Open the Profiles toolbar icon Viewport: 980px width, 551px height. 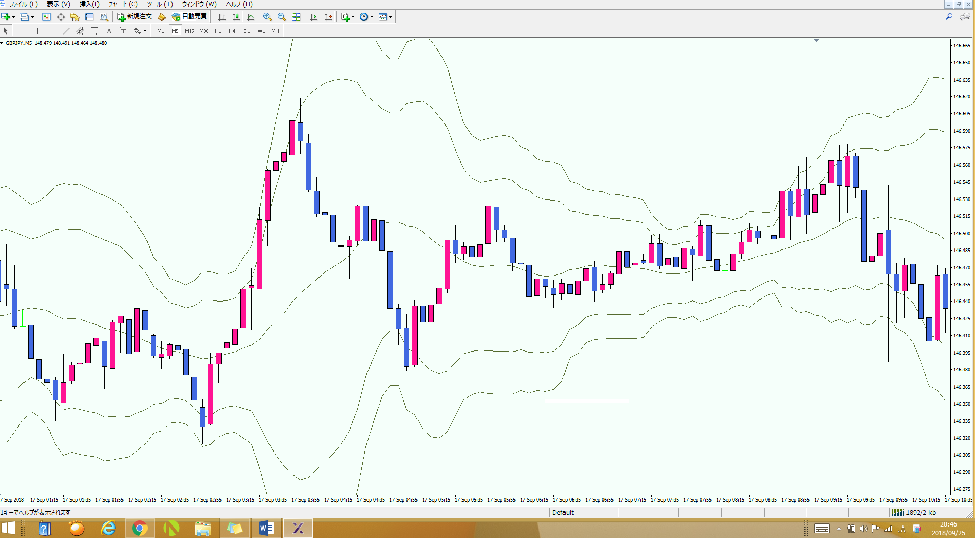click(x=24, y=17)
